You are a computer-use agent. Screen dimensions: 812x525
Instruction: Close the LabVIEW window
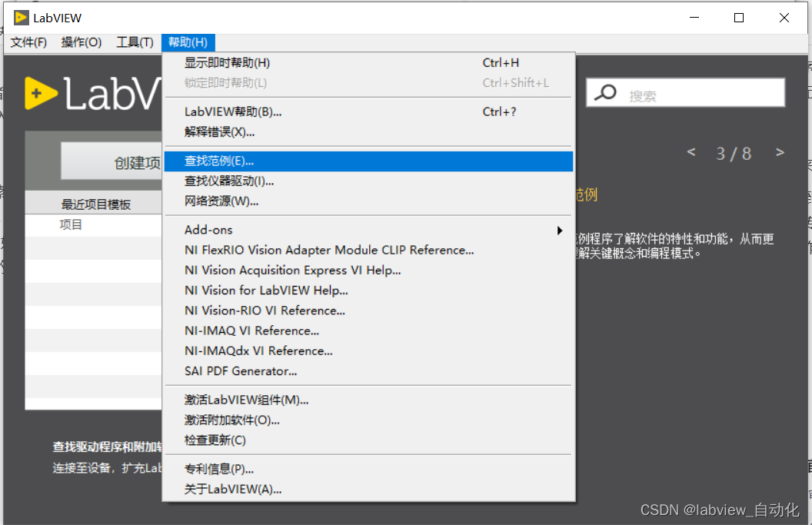[784, 18]
